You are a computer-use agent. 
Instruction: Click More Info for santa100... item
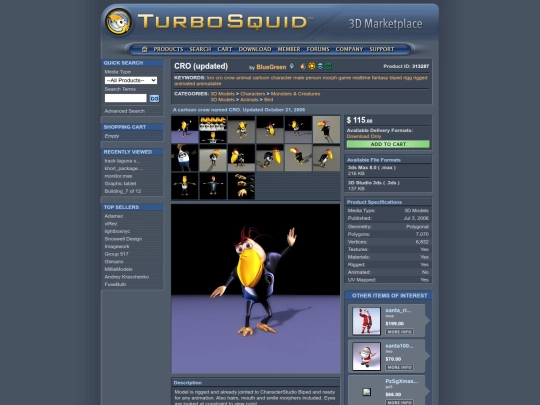[x=399, y=367]
